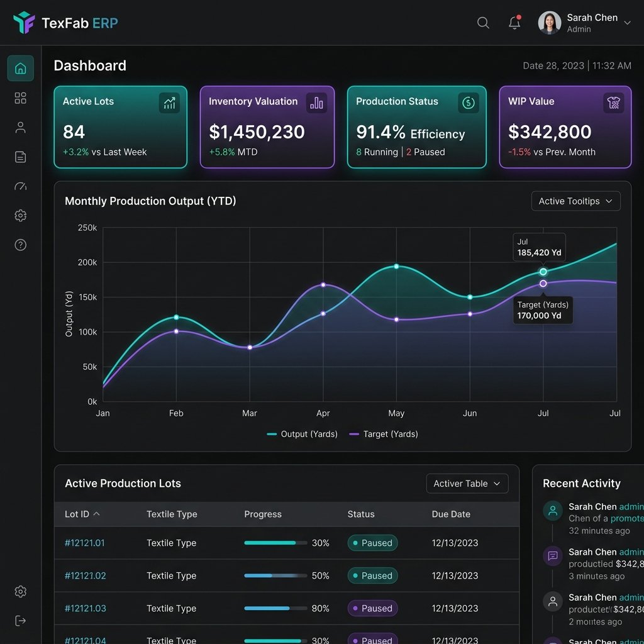
Task: Click the Paused status badge for lot #12121.01
Action: point(372,543)
